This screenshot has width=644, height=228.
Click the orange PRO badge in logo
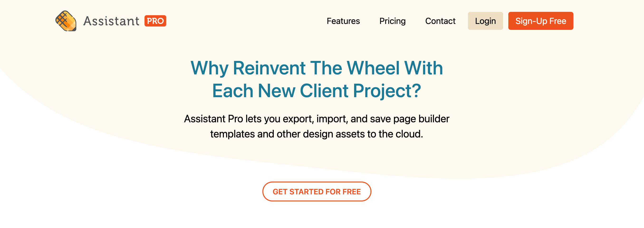[155, 21]
